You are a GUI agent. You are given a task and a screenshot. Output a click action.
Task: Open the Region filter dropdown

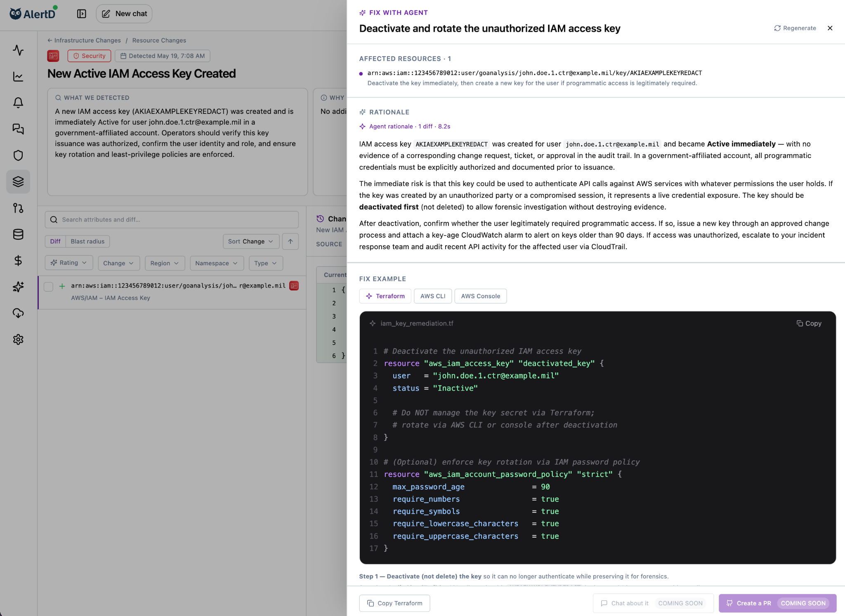click(x=165, y=263)
